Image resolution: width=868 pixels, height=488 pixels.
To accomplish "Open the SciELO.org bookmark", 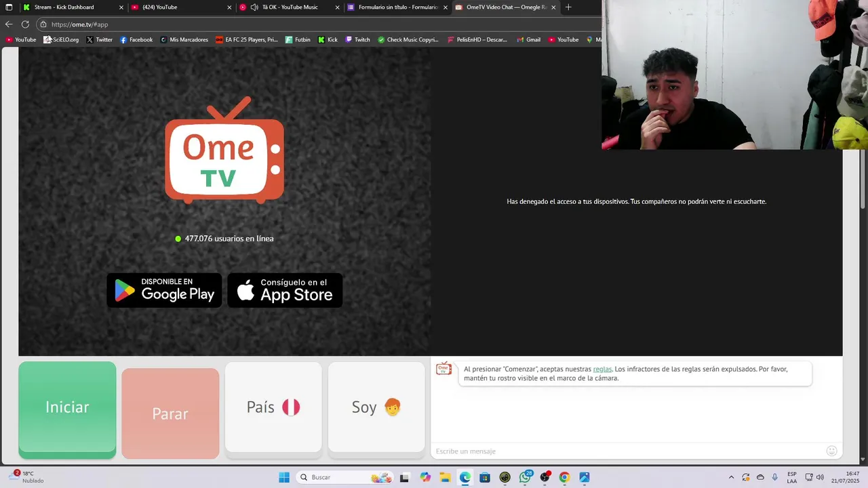I will [62, 39].
